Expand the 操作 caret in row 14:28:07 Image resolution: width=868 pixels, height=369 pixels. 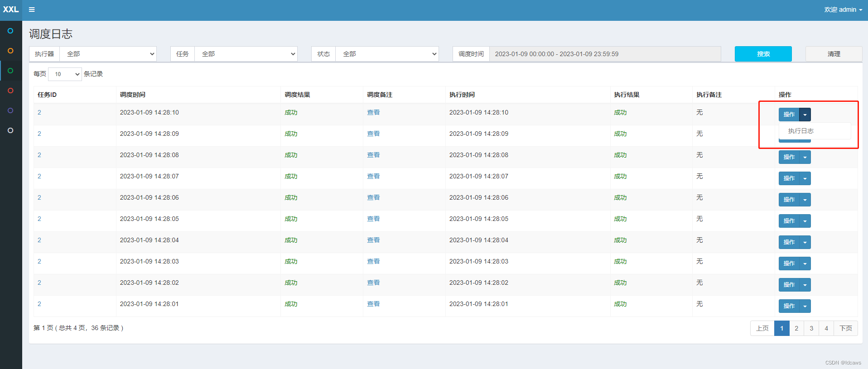tap(805, 178)
